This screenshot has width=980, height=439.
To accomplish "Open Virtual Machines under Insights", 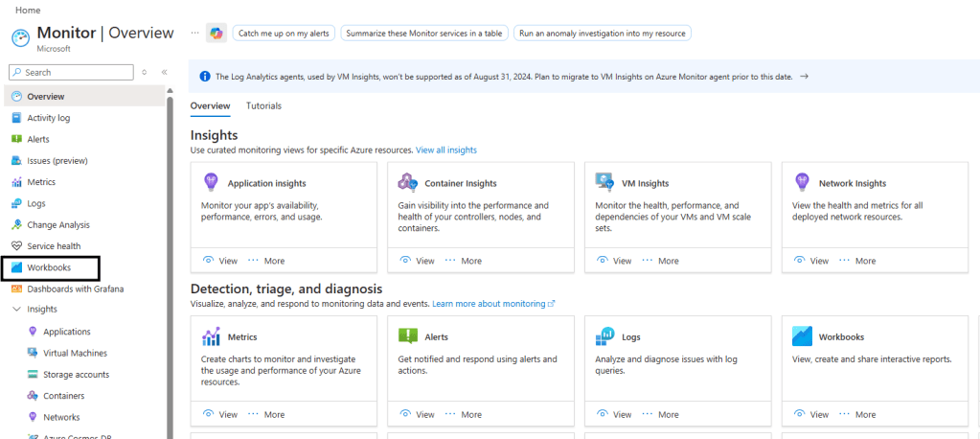I will [x=75, y=353].
